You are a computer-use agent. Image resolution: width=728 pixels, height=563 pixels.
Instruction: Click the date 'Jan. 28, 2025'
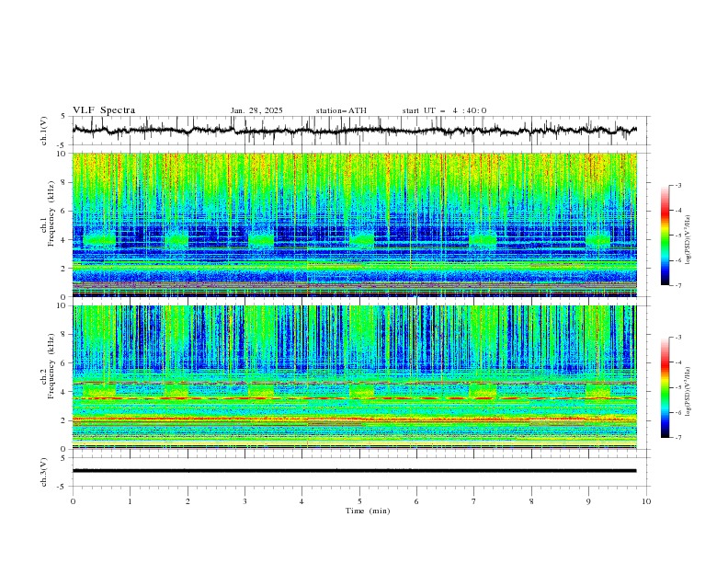[256, 110]
